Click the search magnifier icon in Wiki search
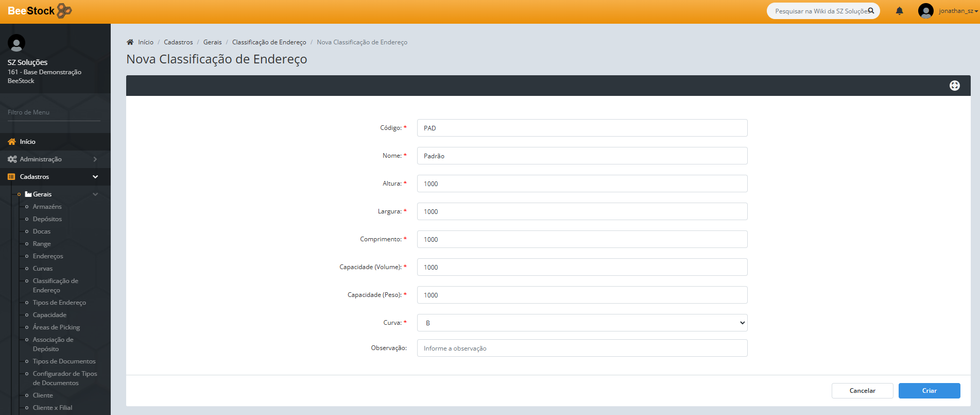The image size is (980, 415). 871,11
